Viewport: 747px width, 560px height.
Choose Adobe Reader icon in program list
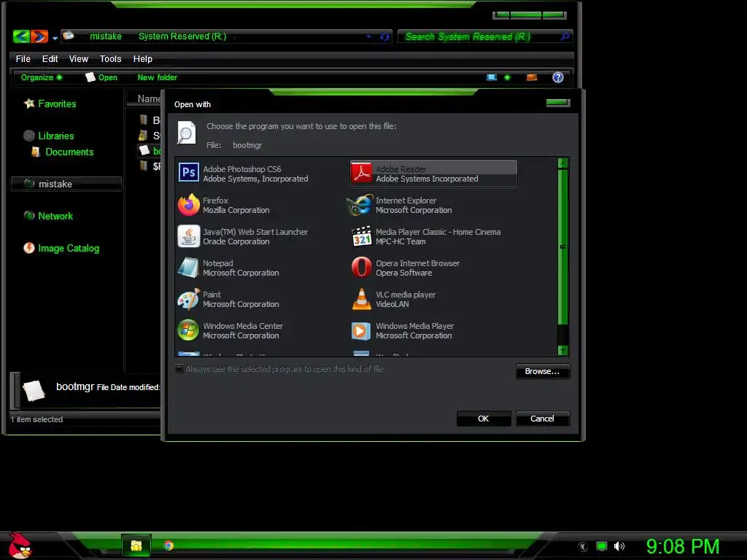point(362,173)
